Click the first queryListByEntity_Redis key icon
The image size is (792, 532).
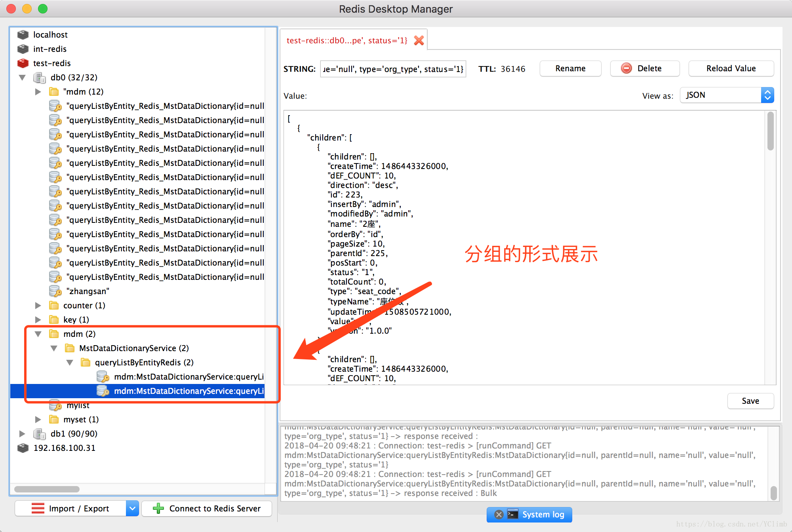pyautogui.click(x=55, y=106)
